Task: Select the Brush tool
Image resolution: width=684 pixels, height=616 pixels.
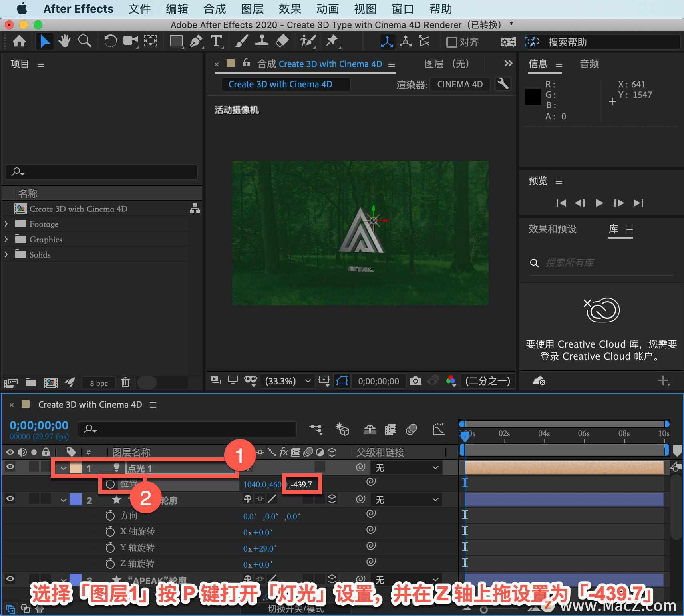Action: tap(242, 42)
